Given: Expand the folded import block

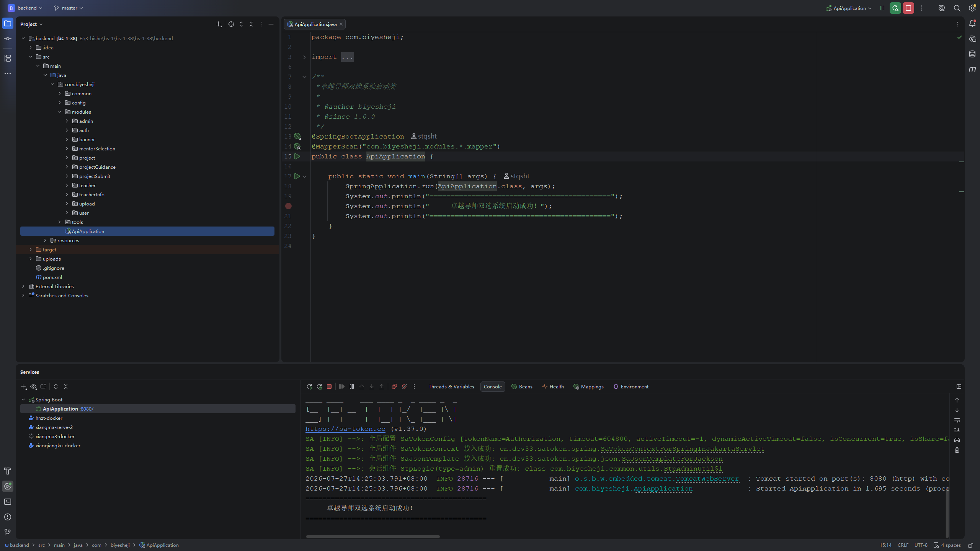Looking at the screenshot, I should (305, 57).
